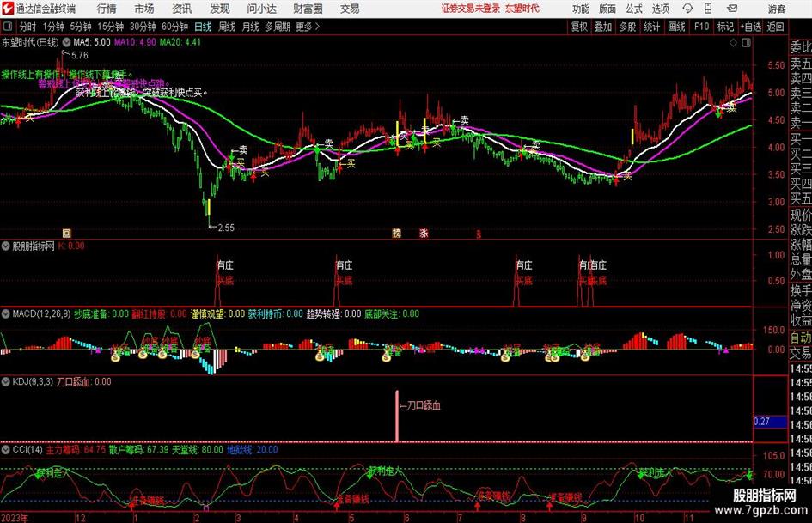Open the 多周期 multi-period view

tap(278, 27)
